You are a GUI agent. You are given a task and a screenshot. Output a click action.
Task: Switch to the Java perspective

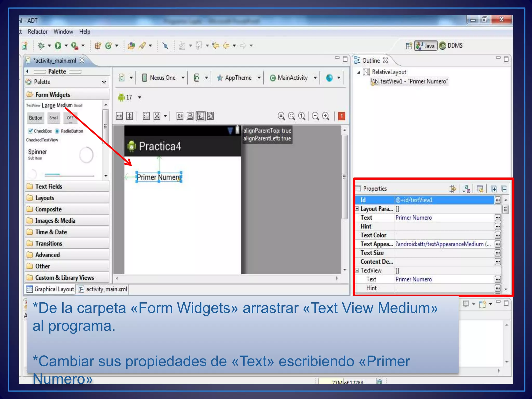[426, 46]
